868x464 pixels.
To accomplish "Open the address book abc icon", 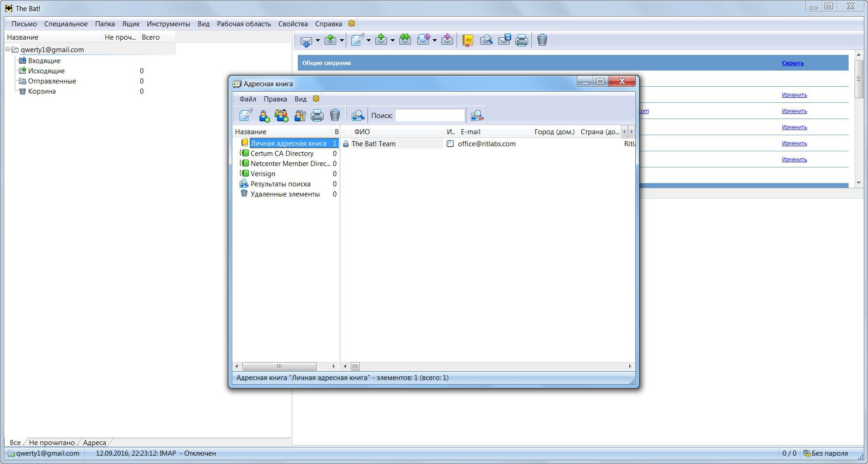I will [468, 41].
